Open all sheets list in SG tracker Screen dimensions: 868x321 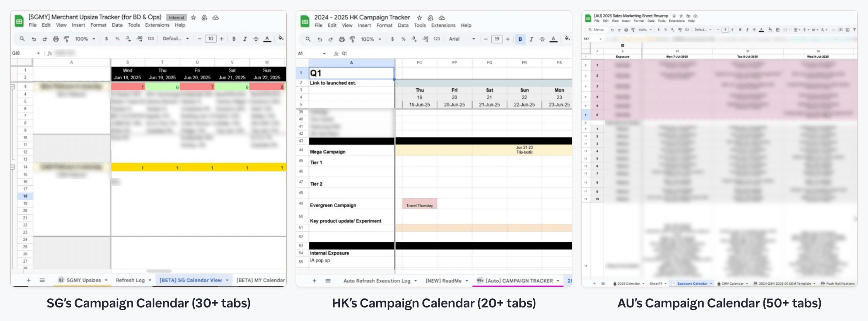[x=42, y=280]
